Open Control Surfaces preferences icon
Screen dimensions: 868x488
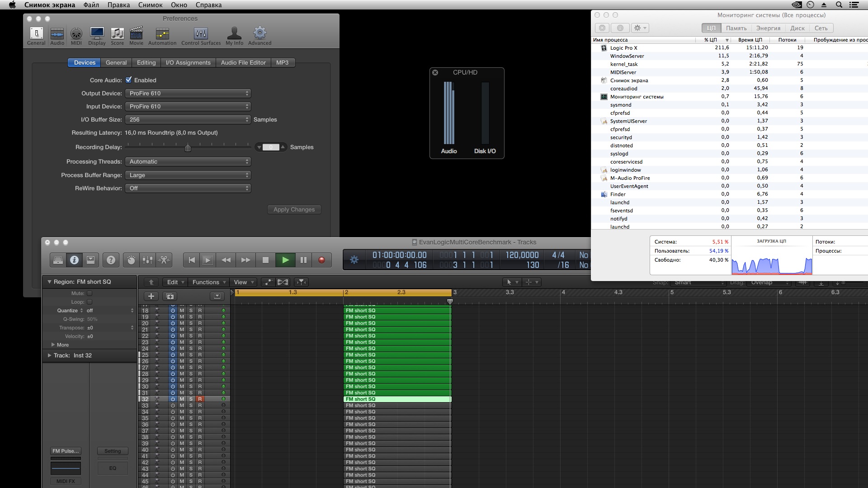coord(201,36)
